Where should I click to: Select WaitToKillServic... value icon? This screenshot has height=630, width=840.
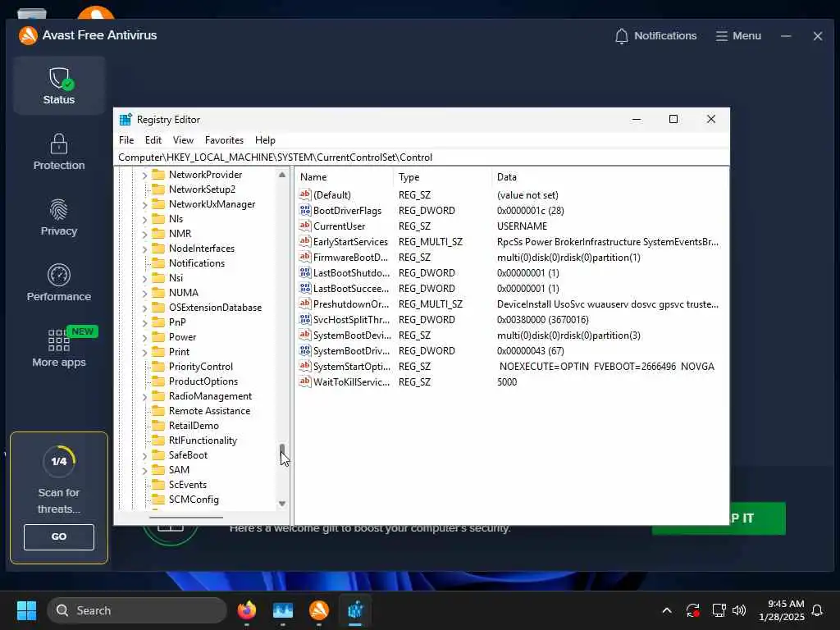pos(305,381)
